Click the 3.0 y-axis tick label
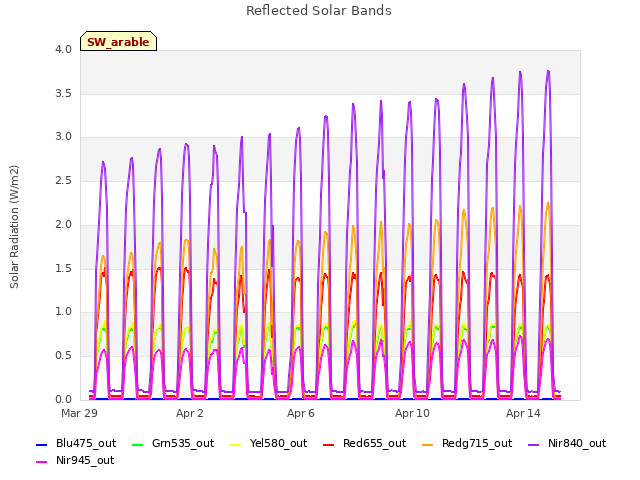Viewport: 640px width, 480px height. (63, 137)
